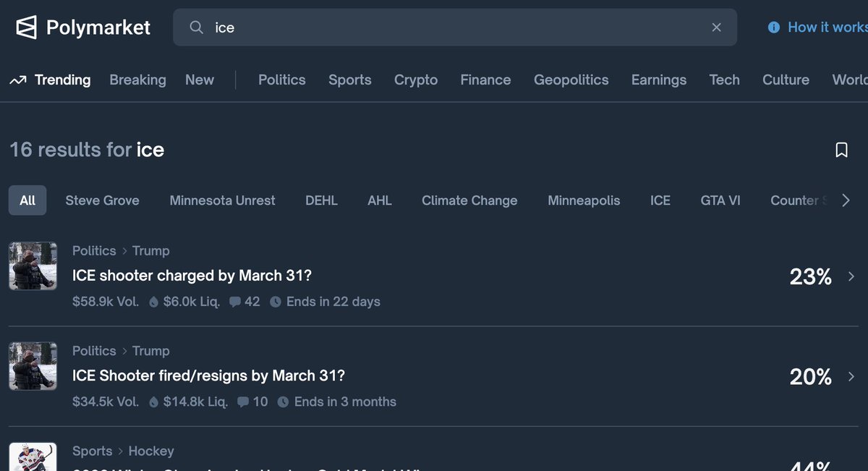Open the Culture category
868x471 pixels.
[x=786, y=80]
